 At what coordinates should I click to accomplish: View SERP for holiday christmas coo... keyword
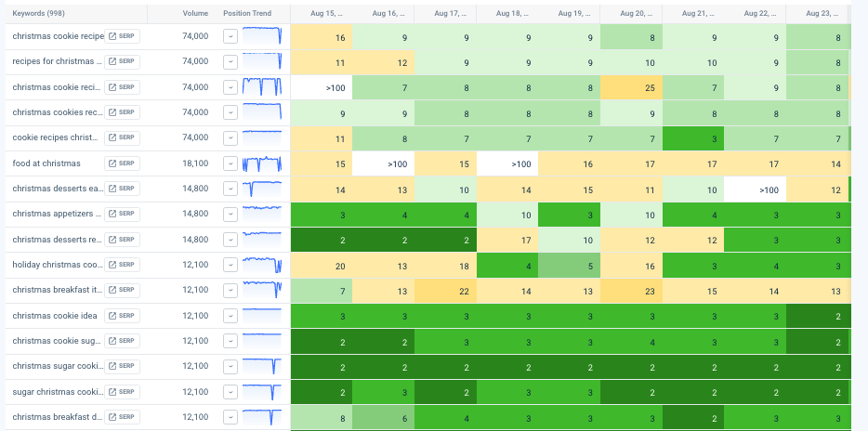point(122,265)
